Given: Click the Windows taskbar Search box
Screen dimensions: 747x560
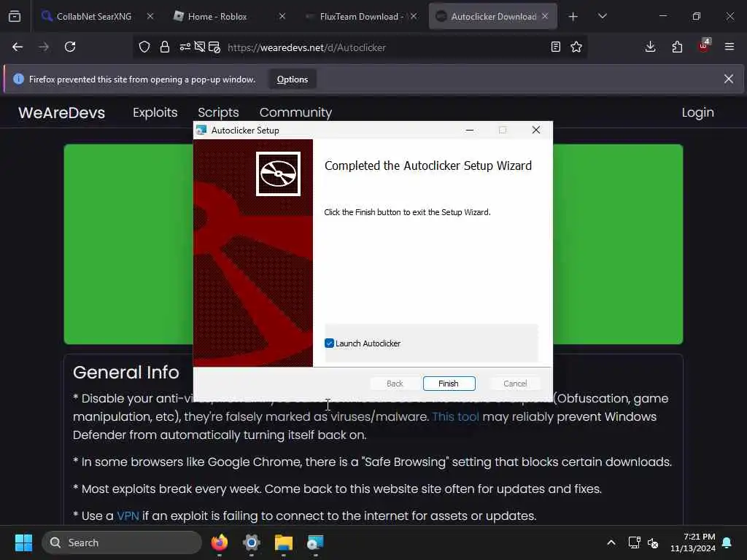Looking at the screenshot, I should pos(122,542).
